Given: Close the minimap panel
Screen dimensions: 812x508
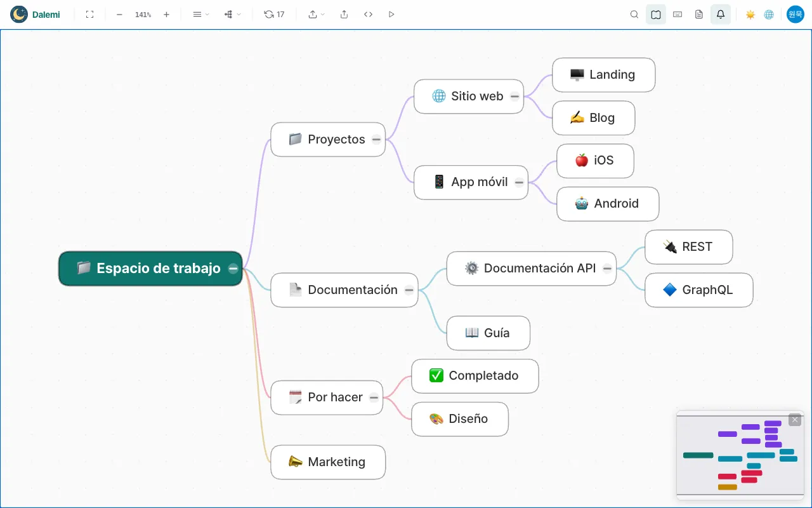Looking at the screenshot, I should click(795, 420).
